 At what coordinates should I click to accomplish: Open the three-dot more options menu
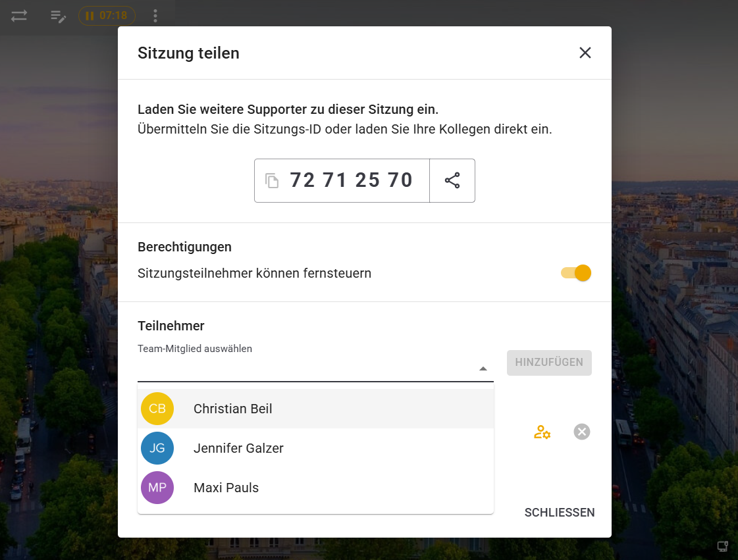pos(155,16)
